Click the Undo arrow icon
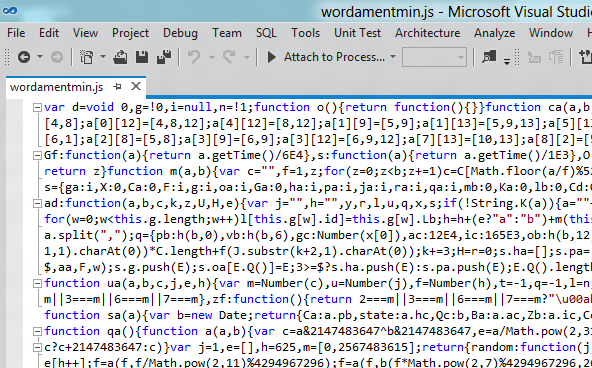 point(194,57)
